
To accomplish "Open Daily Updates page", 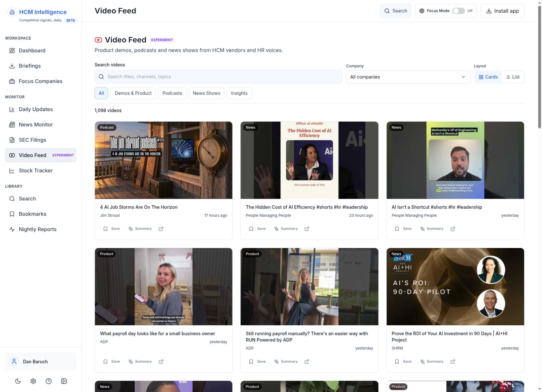I will coord(41,109).
